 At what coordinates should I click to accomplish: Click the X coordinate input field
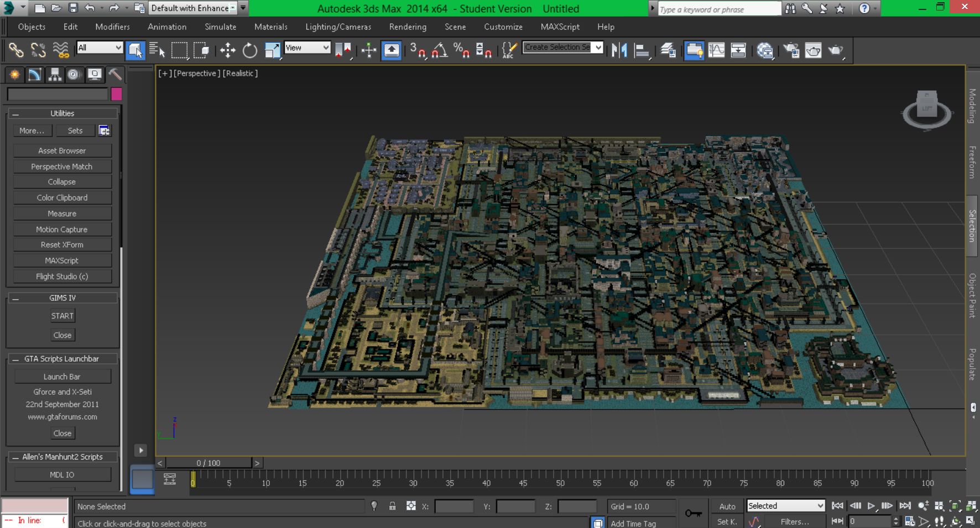(455, 506)
